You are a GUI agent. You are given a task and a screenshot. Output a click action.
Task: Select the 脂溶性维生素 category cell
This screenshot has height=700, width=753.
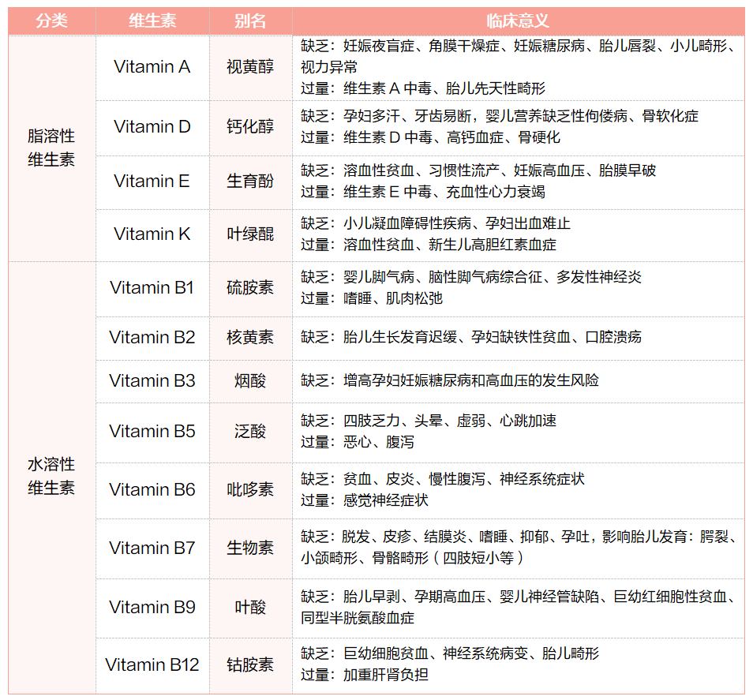(x=50, y=146)
